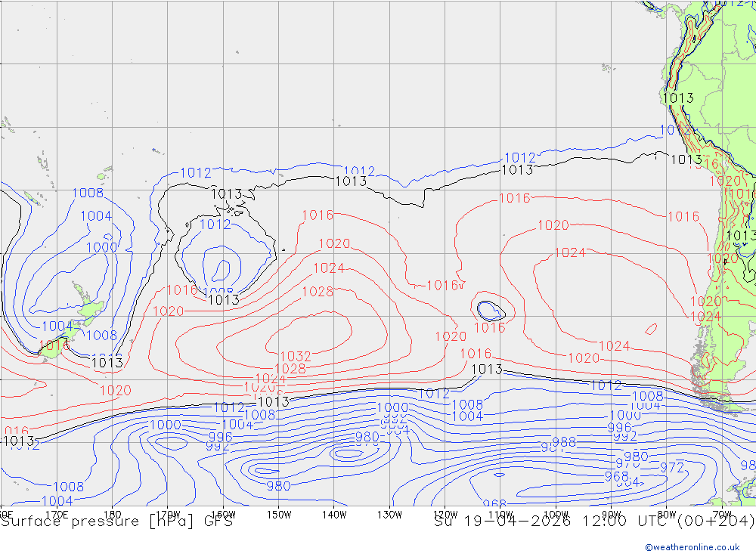Click the blue 988 isobar label
This screenshot has height=554, width=756.
[x=564, y=441]
